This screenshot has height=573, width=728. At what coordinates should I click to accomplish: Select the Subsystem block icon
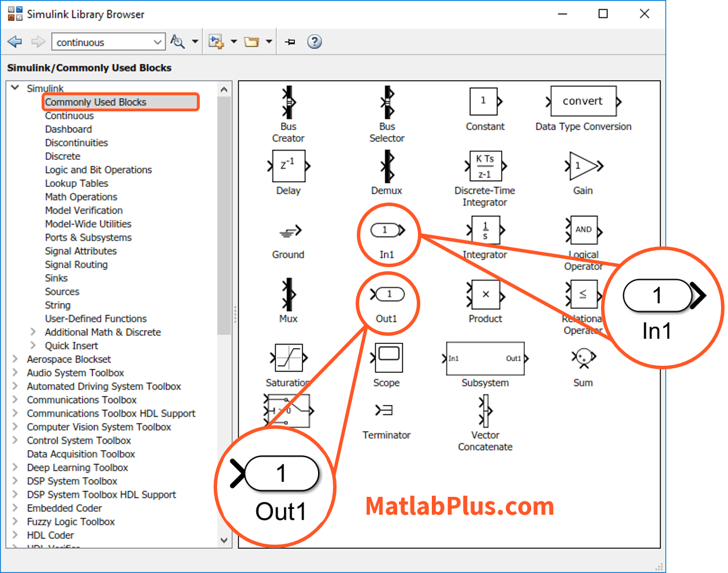coord(485,358)
